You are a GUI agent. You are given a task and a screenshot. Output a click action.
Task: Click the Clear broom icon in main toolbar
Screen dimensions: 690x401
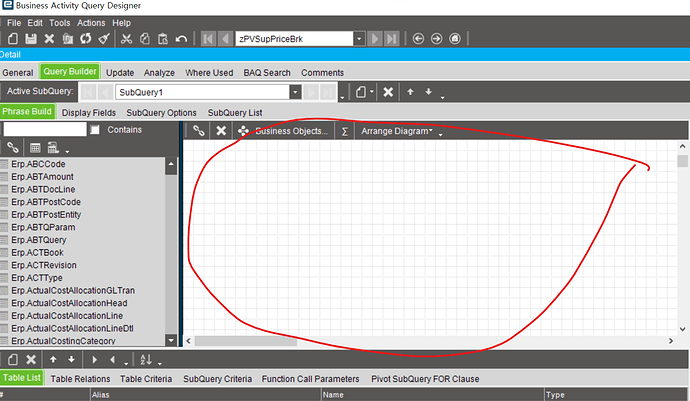pyautogui.click(x=104, y=39)
